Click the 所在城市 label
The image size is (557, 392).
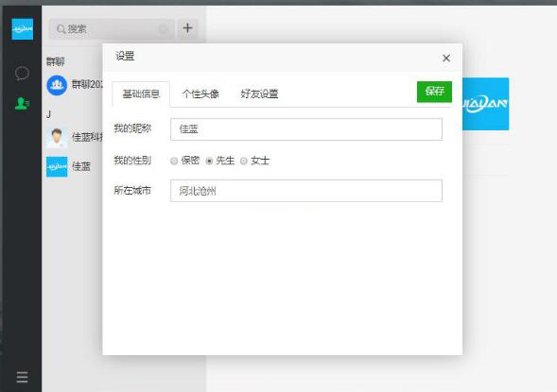click(132, 191)
